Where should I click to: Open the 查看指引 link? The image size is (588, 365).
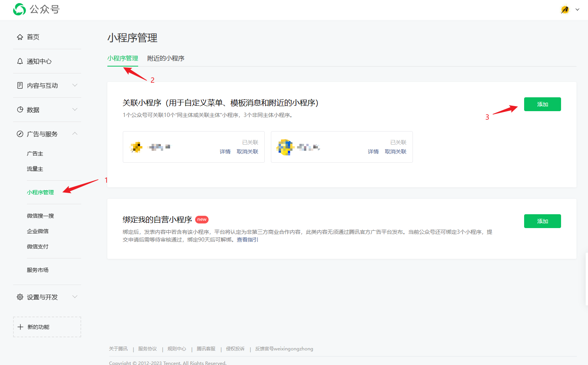[247, 240]
